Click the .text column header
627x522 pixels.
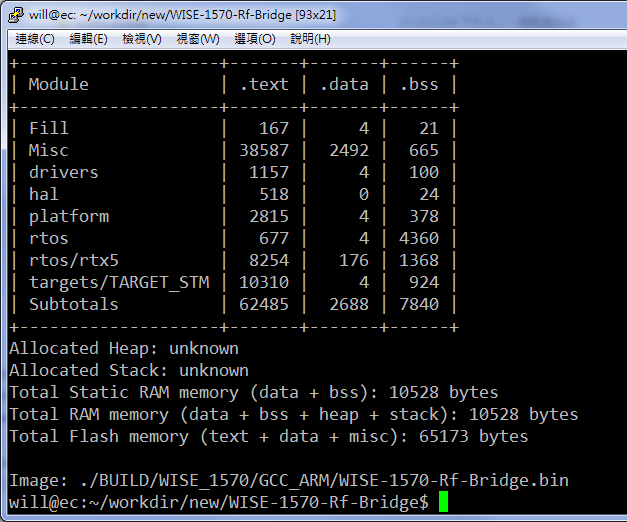[x=264, y=84]
